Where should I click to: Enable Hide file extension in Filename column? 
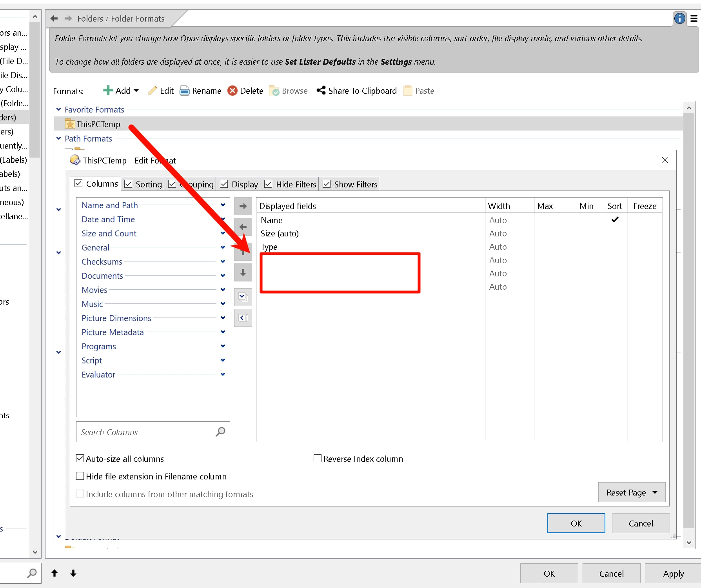[x=80, y=476]
